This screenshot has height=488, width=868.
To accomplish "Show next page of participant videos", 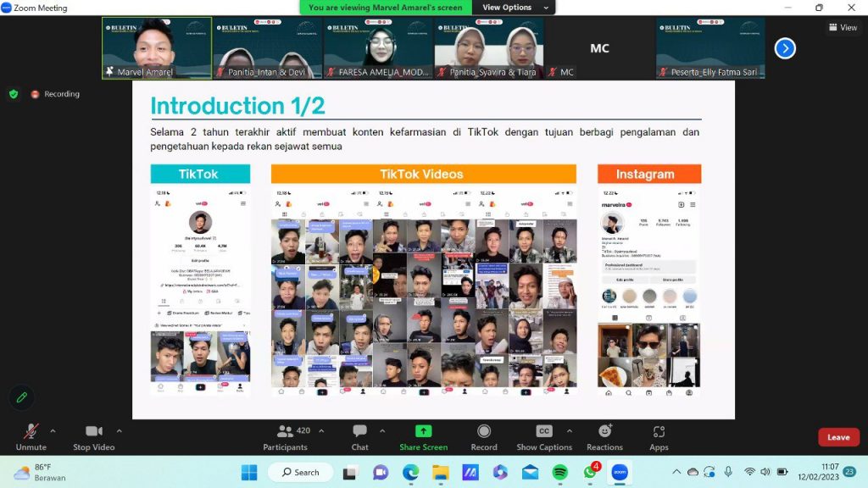I will point(785,48).
